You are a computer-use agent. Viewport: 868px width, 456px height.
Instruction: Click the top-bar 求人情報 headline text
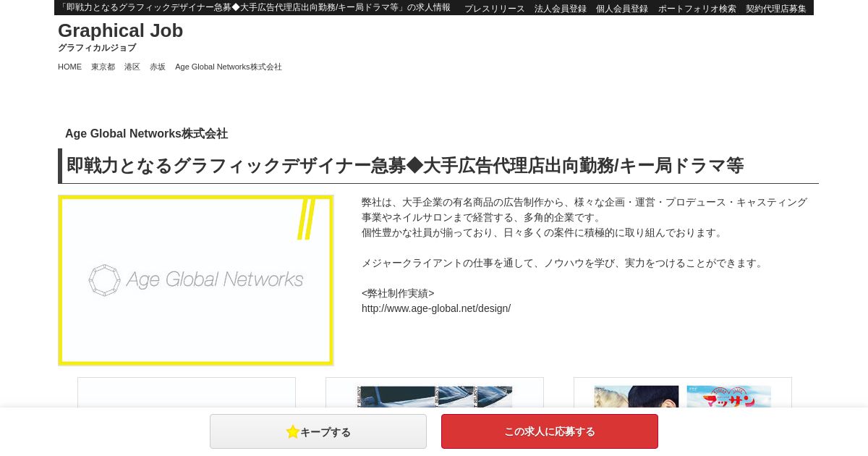pos(254,7)
